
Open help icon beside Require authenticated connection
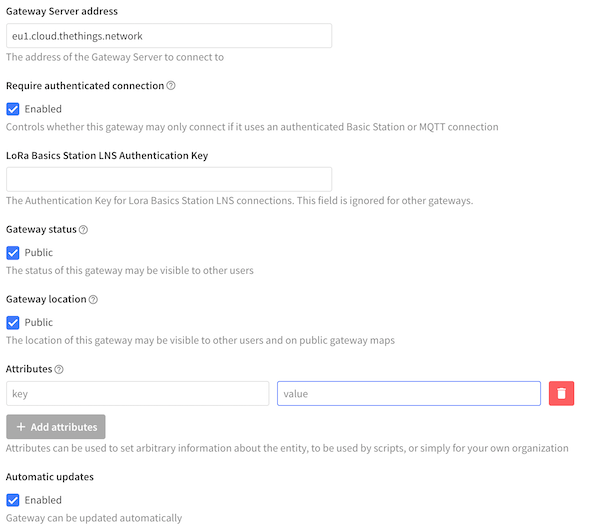[171, 86]
